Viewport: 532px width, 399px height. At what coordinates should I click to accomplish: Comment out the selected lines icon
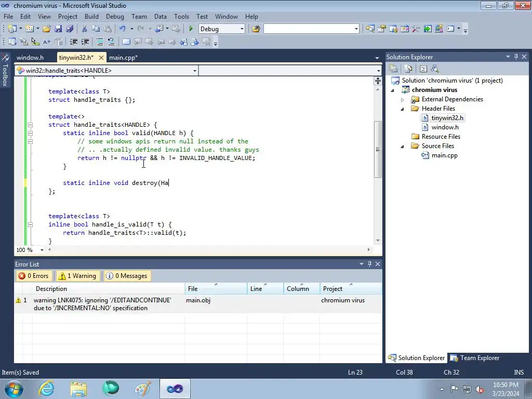(100, 42)
